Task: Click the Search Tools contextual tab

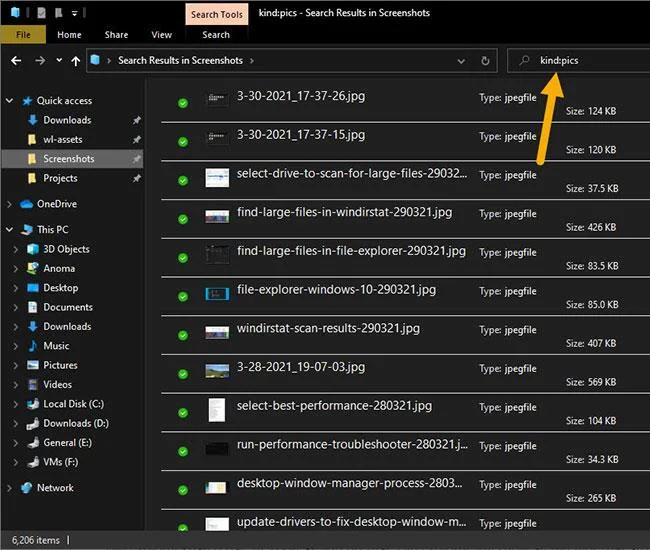Action: pyautogui.click(x=217, y=15)
